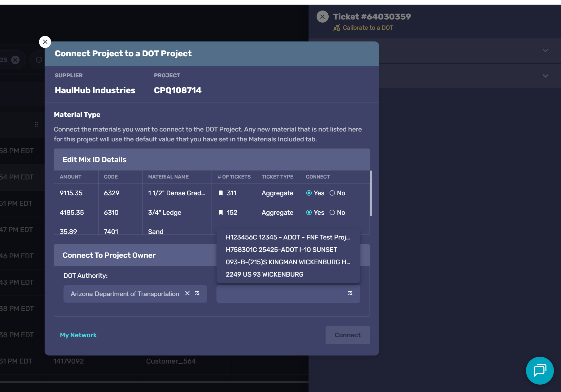Viewport: 561px width, 392px height.
Task: Expand the second collapsed ticket section chevron
Action: tap(545, 76)
